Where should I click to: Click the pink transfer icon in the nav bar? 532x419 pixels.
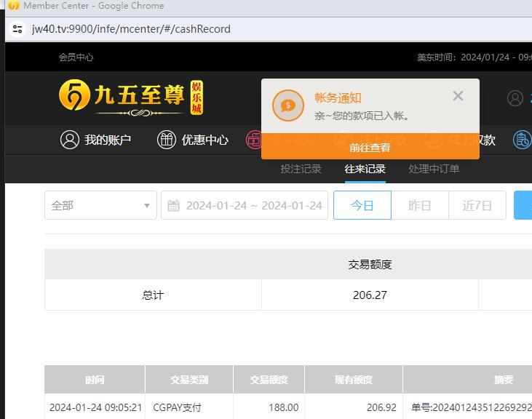254,140
